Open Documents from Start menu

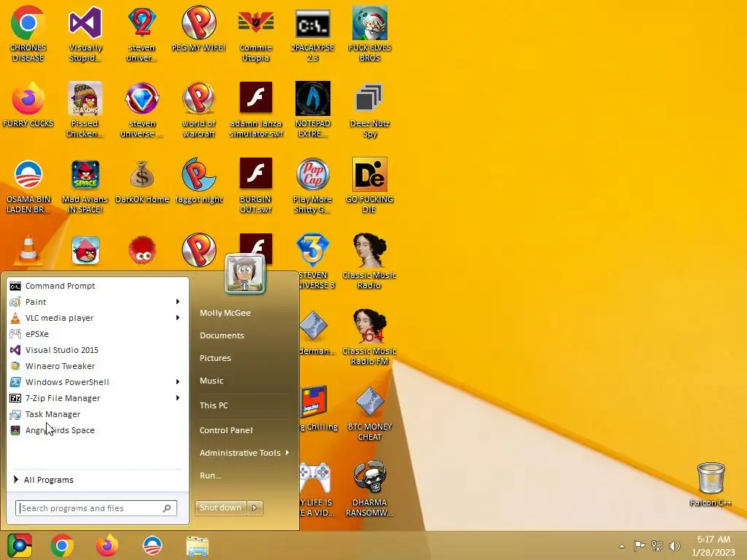click(222, 335)
